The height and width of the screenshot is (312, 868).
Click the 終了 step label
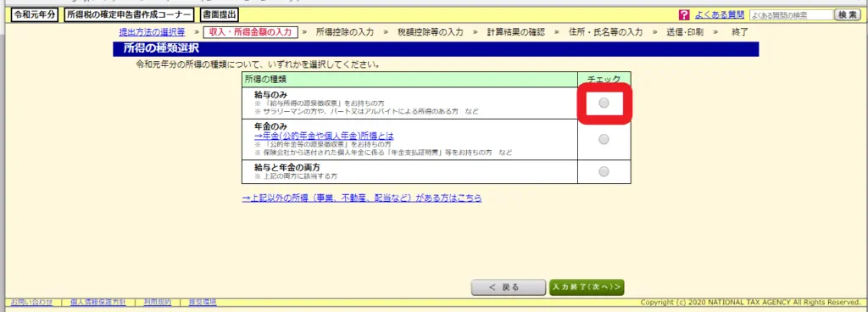coord(739,32)
